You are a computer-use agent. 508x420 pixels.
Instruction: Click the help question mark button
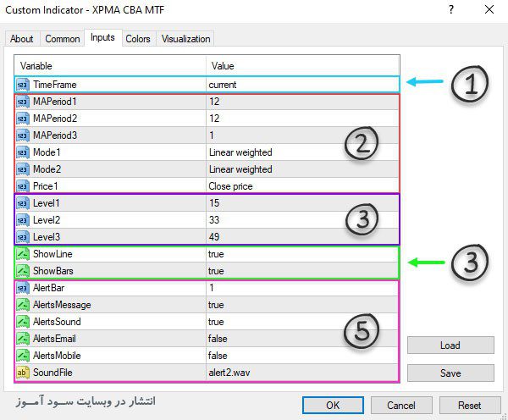click(x=451, y=9)
